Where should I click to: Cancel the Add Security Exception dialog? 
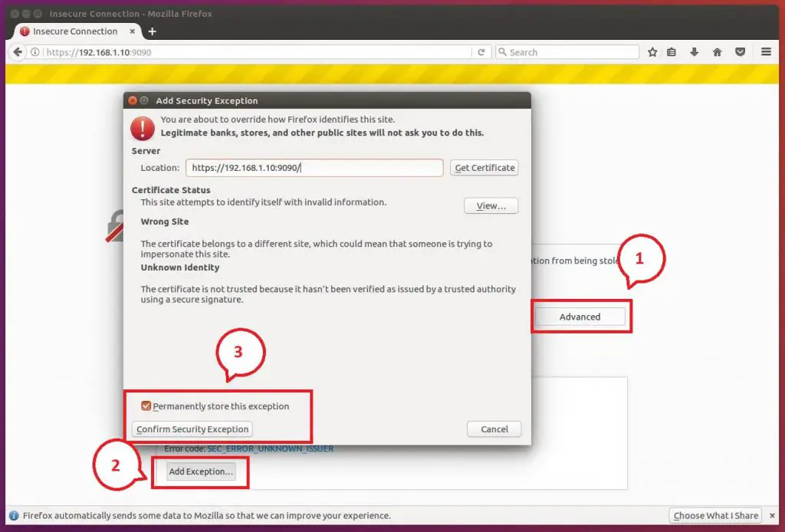coord(494,429)
